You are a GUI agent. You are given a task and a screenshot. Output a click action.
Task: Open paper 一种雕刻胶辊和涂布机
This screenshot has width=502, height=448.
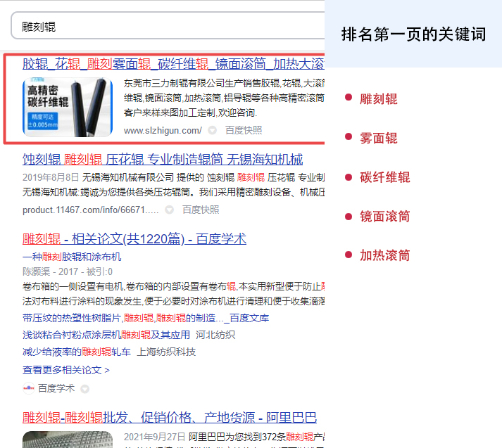click(72, 257)
